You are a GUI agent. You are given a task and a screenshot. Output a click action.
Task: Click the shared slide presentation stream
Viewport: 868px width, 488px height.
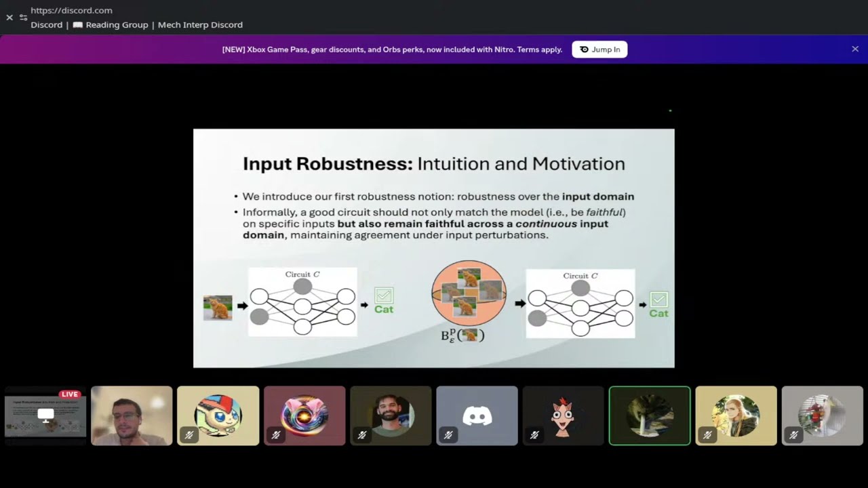coord(434,248)
